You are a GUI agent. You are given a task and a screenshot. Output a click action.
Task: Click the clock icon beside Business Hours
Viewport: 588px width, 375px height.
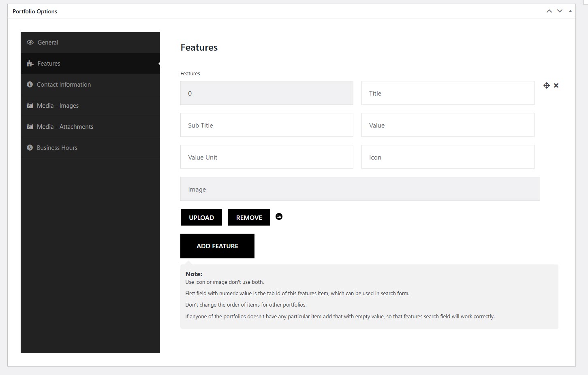30,148
